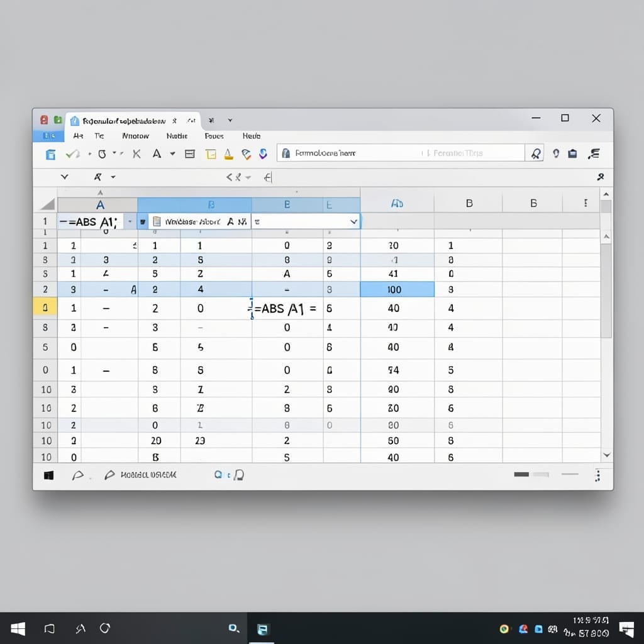This screenshot has height=644, width=644.
Task: Click the formula input area
Action: click(x=427, y=177)
